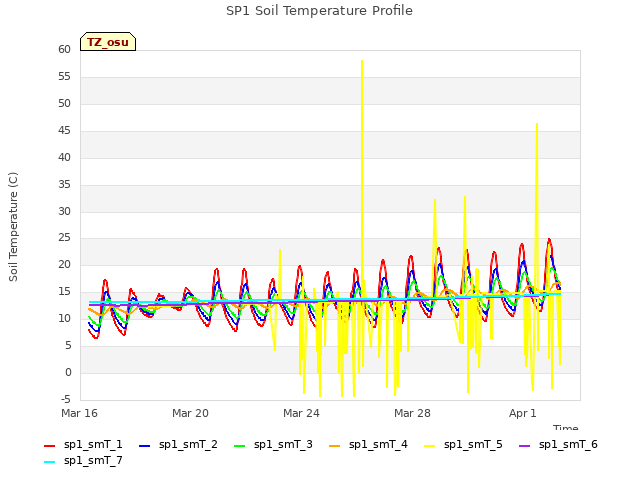The image size is (640, 480).
Task: Toggle the sp1_smT_2 legend entry
Action: [x=178, y=444]
